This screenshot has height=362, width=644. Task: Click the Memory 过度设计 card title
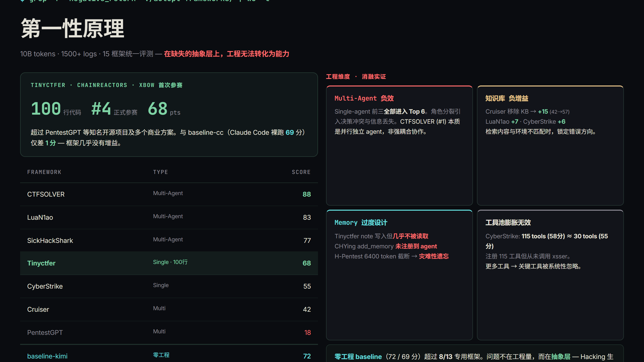pyautogui.click(x=361, y=222)
